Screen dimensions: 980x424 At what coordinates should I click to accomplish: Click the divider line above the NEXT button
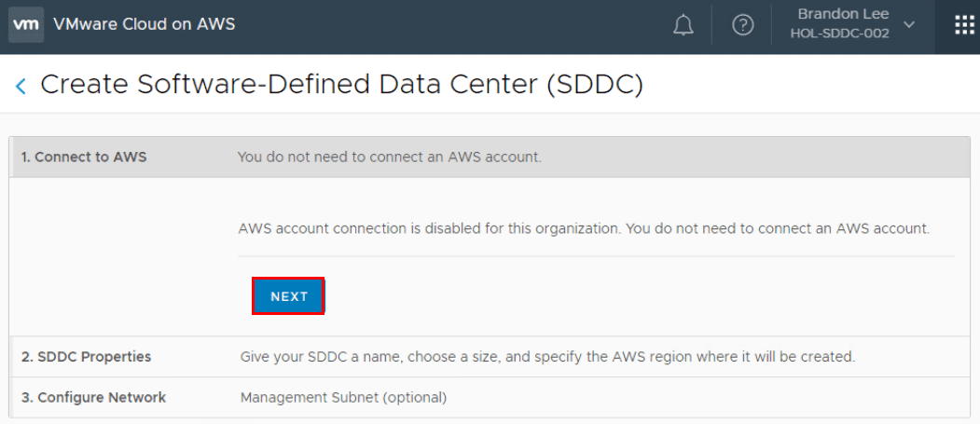(x=597, y=256)
